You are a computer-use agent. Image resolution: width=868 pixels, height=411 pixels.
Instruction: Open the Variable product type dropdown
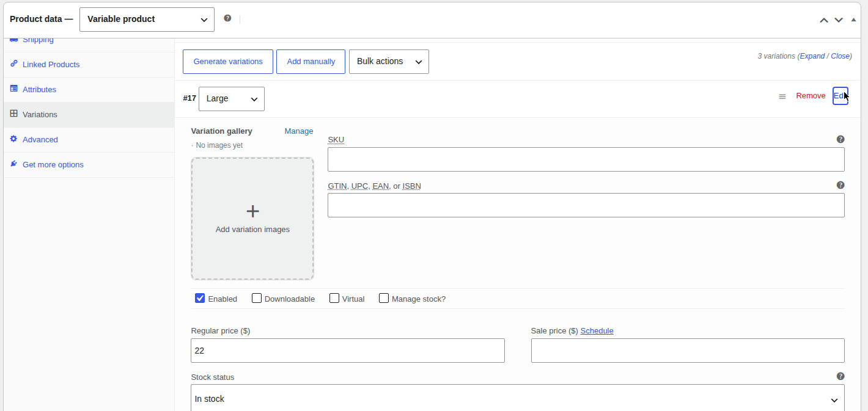coord(147,20)
